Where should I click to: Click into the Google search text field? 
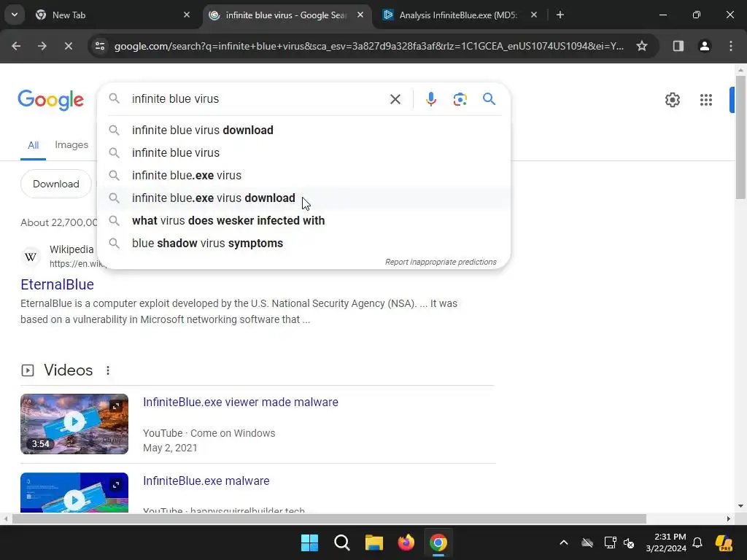[x=258, y=98]
